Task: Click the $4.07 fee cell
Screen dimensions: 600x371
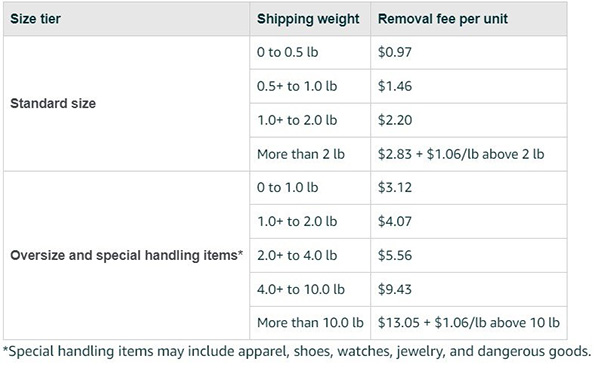Action: [x=469, y=221]
